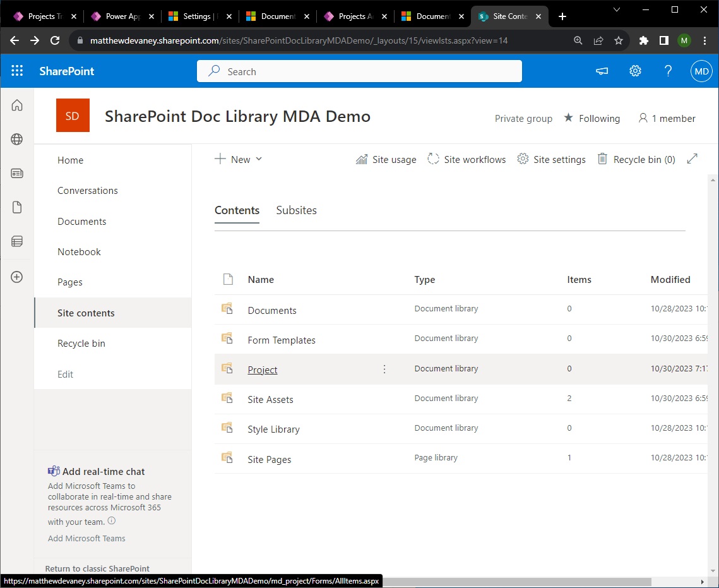Image resolution: width=719 pixels, height=588 pixels.
Task: Bookmark the page with the browser star
Action: (619, 40)
